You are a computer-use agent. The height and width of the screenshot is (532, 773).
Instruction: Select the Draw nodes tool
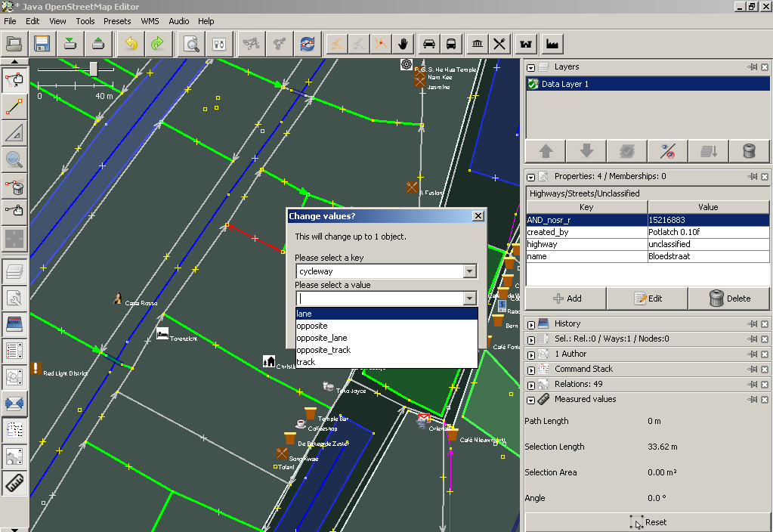14,107
